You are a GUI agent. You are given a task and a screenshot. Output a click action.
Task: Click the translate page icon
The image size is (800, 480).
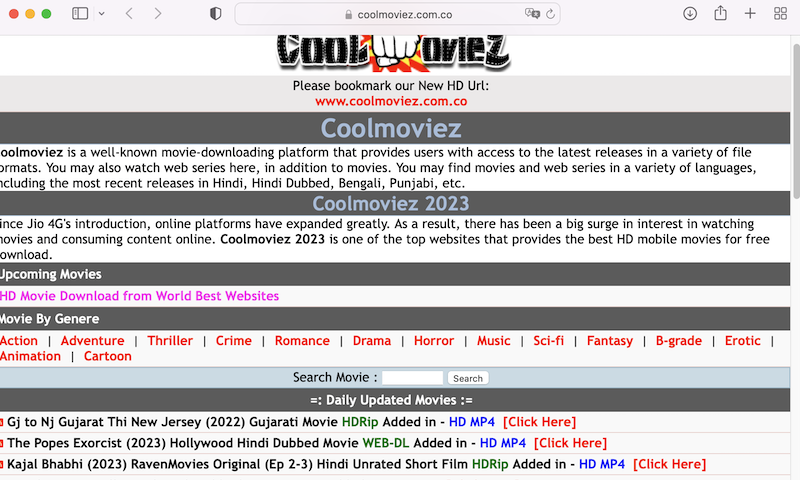(532, 14)
